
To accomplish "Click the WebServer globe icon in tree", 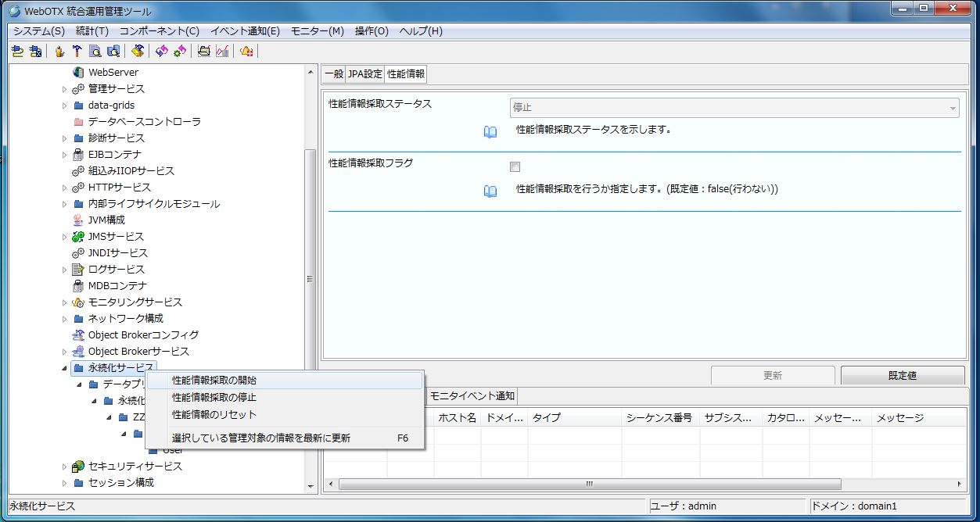I will pyautogui.click(x=78, y=73).
